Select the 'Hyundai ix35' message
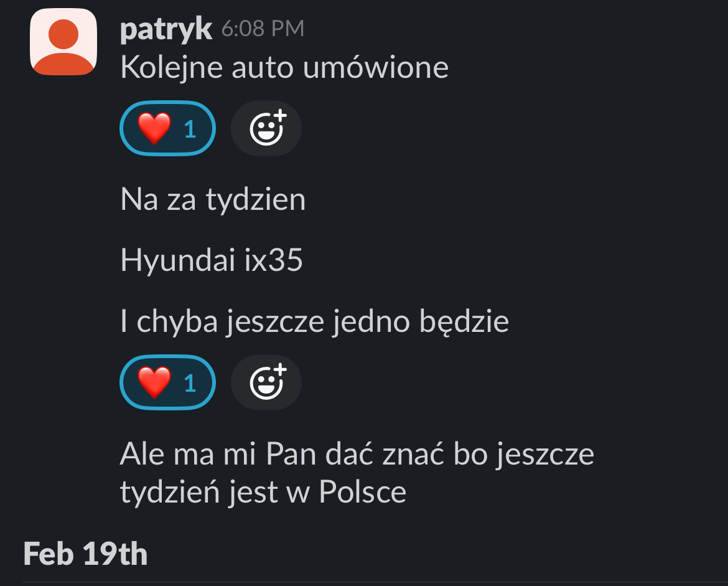 pos(212,260)
